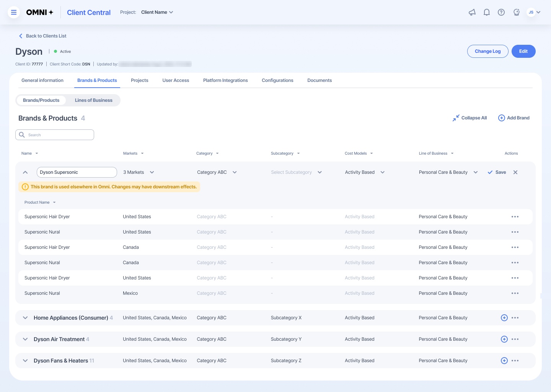Open notifications bell
551x392 pixels.
[487, 12]
